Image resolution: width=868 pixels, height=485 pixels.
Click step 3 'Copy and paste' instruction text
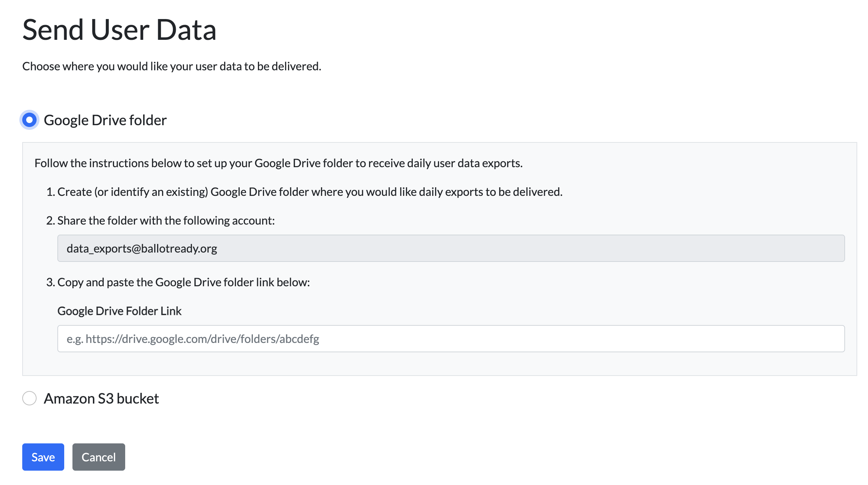tap(184, 282)
